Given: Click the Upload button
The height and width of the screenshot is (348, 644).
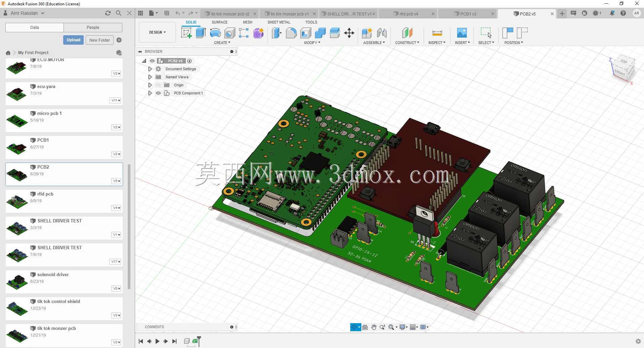Looking at the screenshot, I should [73, 40].
